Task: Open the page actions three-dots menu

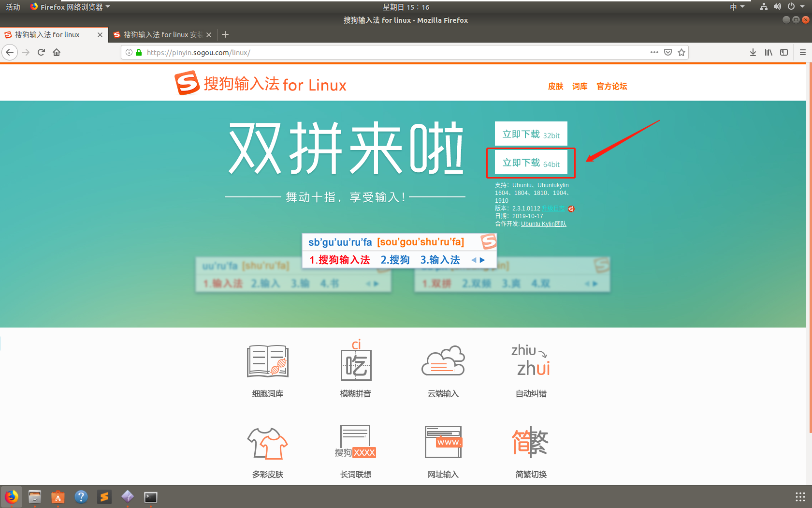Action: coord(654,52)
